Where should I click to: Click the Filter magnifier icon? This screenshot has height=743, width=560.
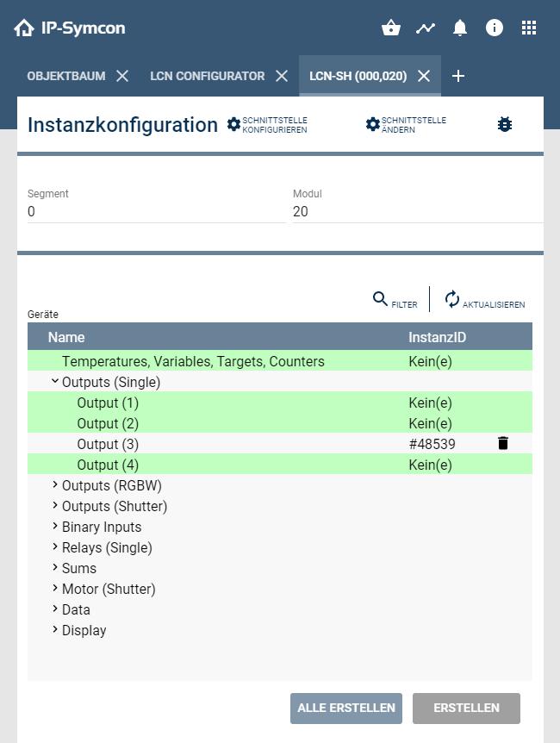[379, 299]
